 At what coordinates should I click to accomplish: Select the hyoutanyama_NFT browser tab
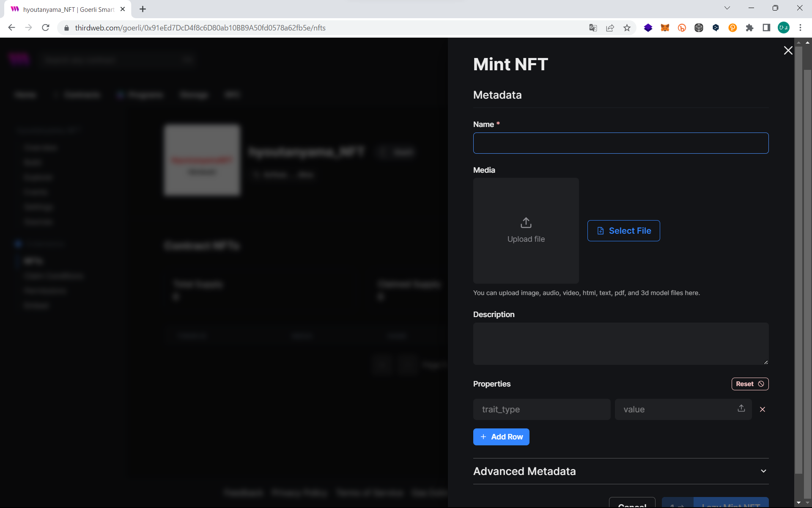click(x=68, y=9)
